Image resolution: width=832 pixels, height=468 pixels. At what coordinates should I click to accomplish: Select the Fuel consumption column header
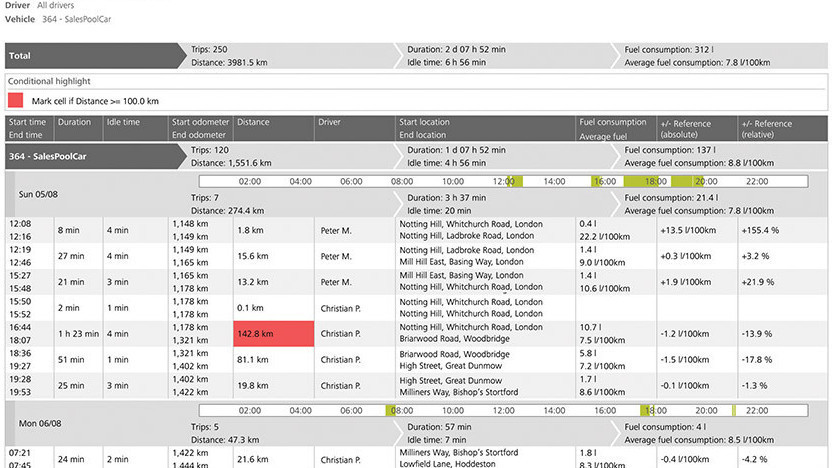(613, 123)
